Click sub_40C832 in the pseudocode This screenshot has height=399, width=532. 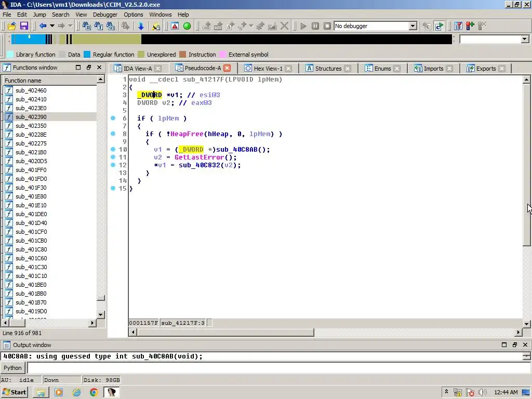point(199,165)
